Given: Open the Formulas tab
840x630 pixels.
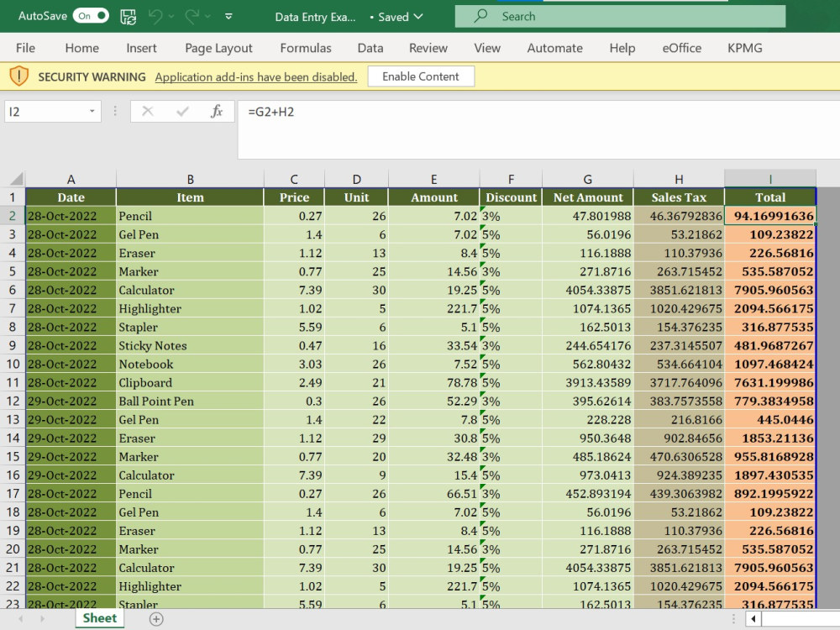Looking at the screenshot, I should 306,48.
